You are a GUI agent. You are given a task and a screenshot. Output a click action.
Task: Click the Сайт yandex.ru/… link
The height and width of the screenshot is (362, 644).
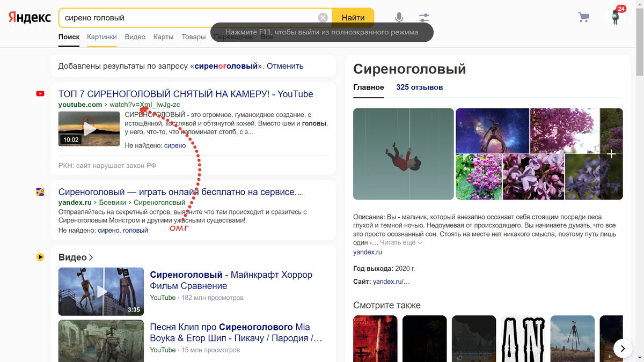coord(392,282)
